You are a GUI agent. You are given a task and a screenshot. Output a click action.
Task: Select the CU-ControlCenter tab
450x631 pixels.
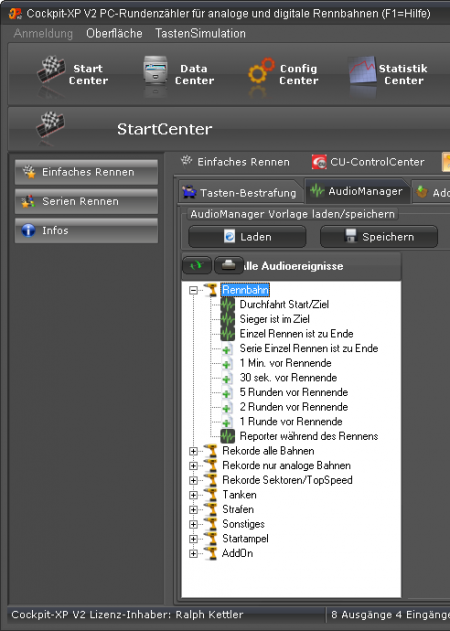[369, 162]
